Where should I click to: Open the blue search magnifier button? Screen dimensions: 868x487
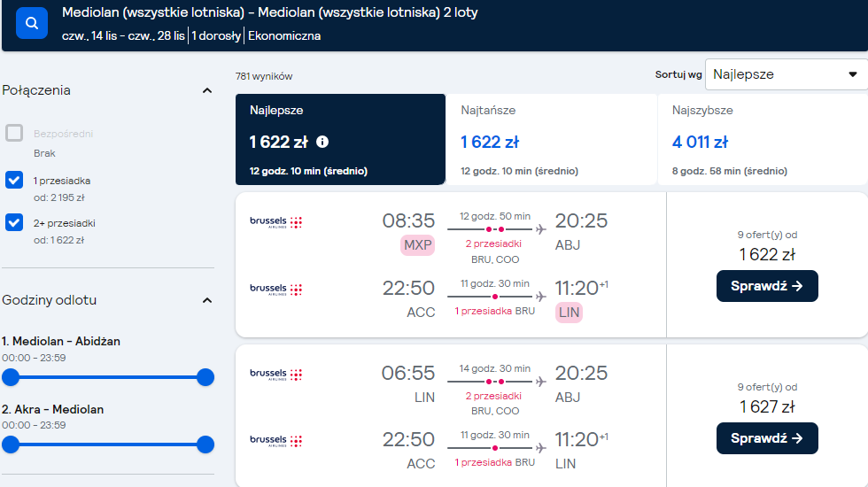32,23
